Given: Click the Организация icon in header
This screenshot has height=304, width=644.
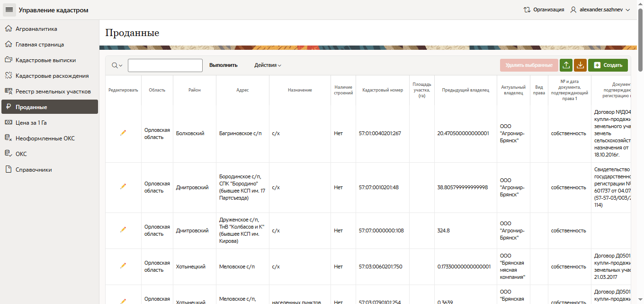Looking at the screenshot, I should point(527,9).
